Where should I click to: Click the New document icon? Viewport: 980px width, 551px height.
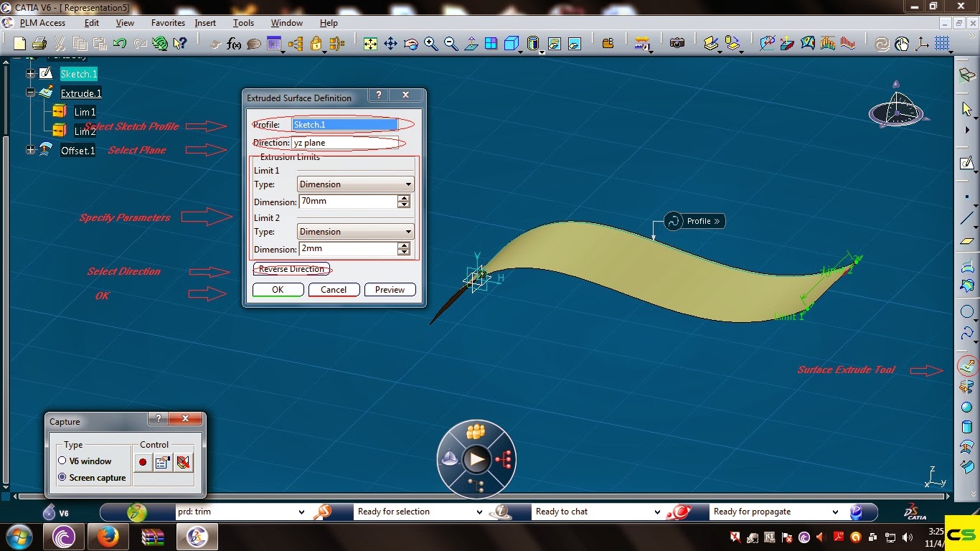pos(20,44)
